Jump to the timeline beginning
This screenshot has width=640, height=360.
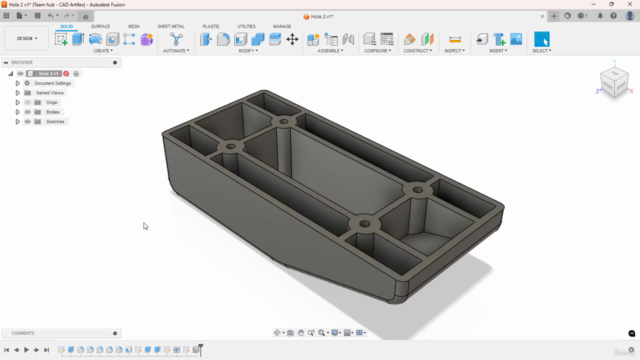7,350
